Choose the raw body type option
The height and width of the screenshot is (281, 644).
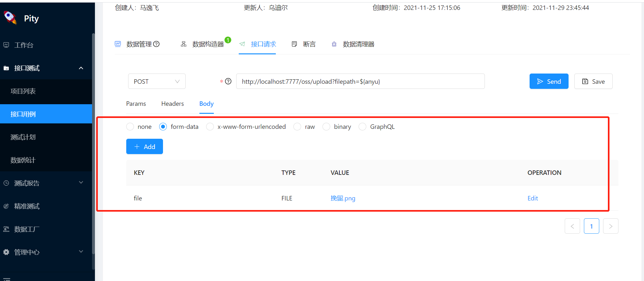click(x=297, y=127)
